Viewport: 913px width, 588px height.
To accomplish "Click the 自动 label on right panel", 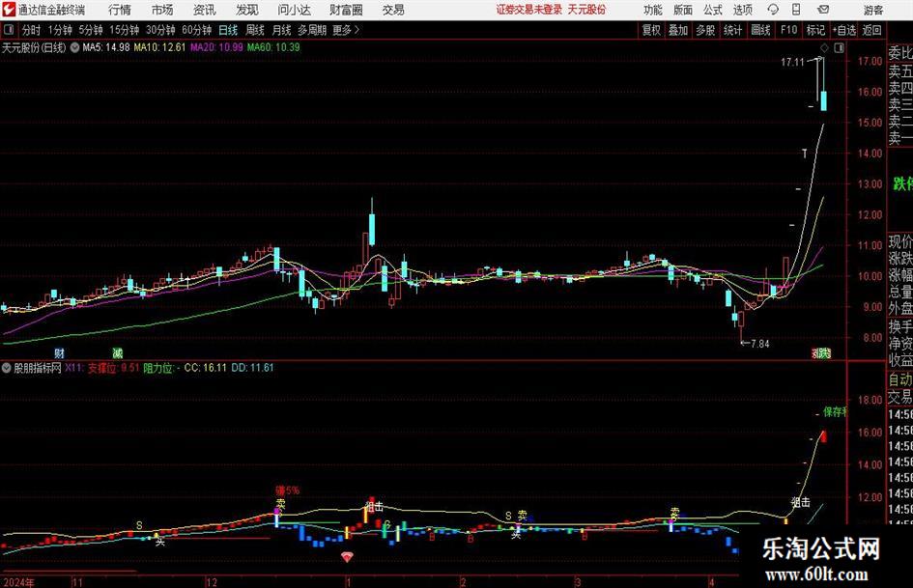I will pos(900,379).
